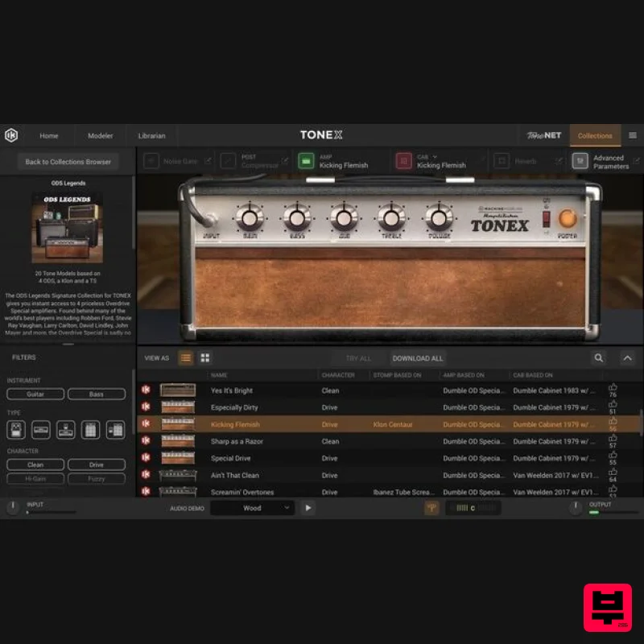Toggle the Amp Kicking Flemish module icon

(306, 161)
